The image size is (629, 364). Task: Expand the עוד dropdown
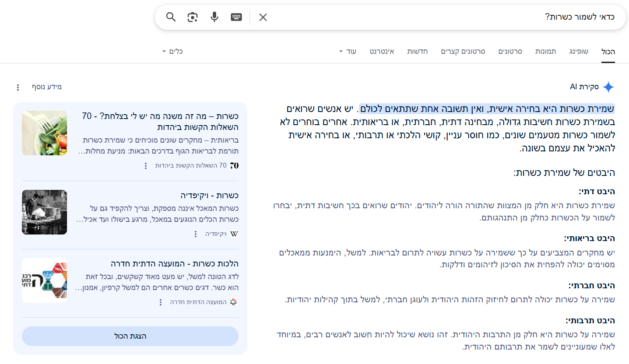coord(347,51)
